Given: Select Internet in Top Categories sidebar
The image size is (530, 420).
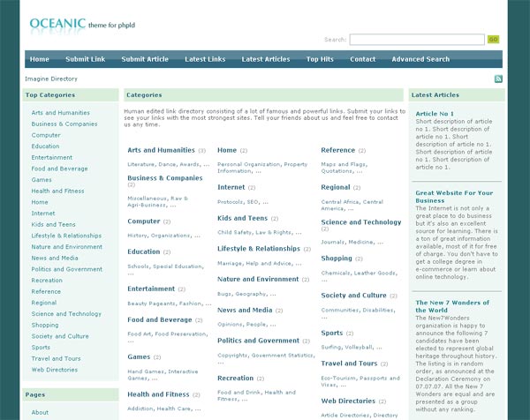Looking at the screenshot, I should (x=43, y=213).
